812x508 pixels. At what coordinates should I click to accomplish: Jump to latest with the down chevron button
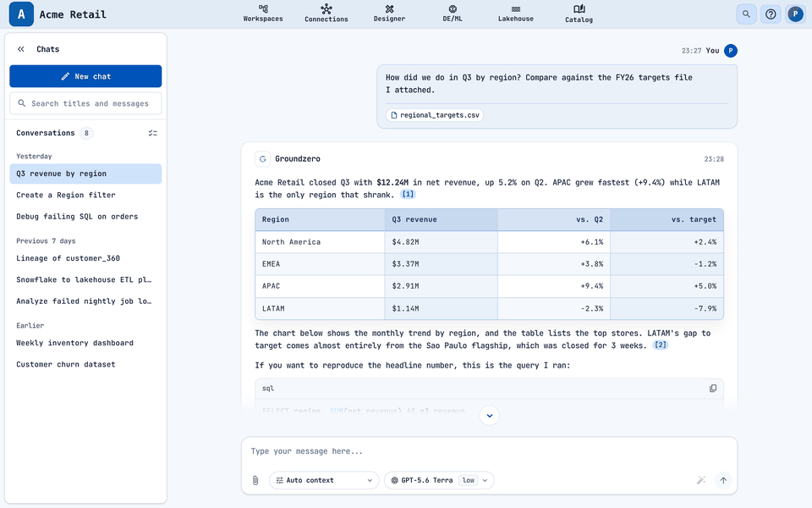click(x=490, y=415)
